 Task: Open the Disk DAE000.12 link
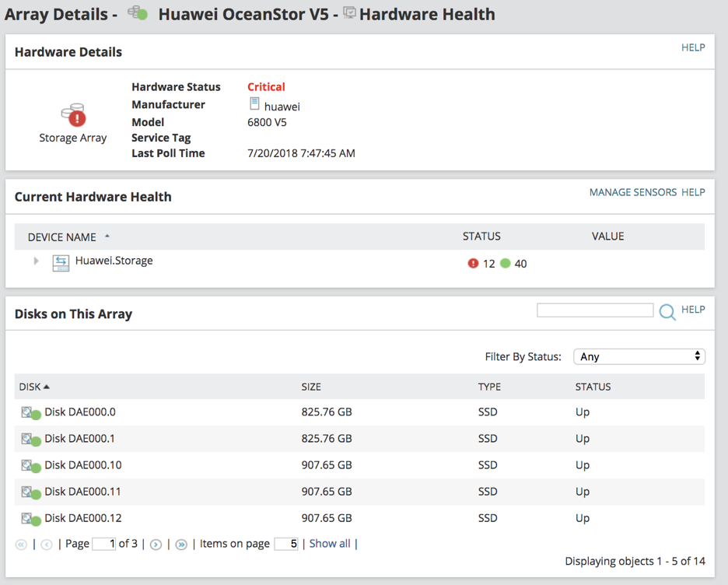pos(83,517)
